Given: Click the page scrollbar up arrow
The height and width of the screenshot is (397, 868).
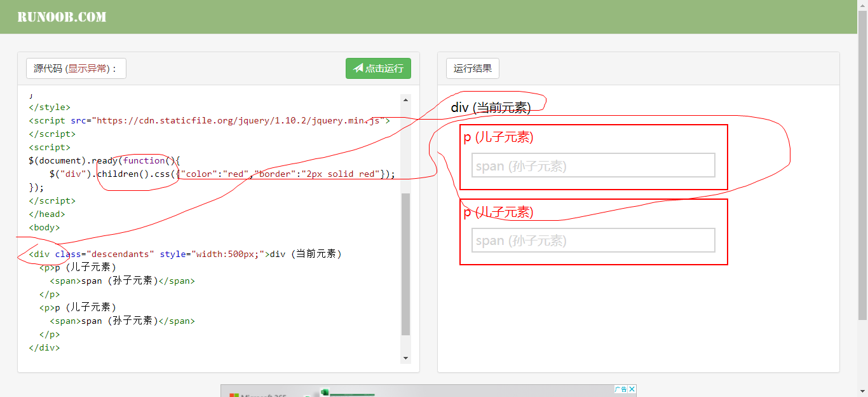Looking at the screenshot, I should (x=862, y=5).
